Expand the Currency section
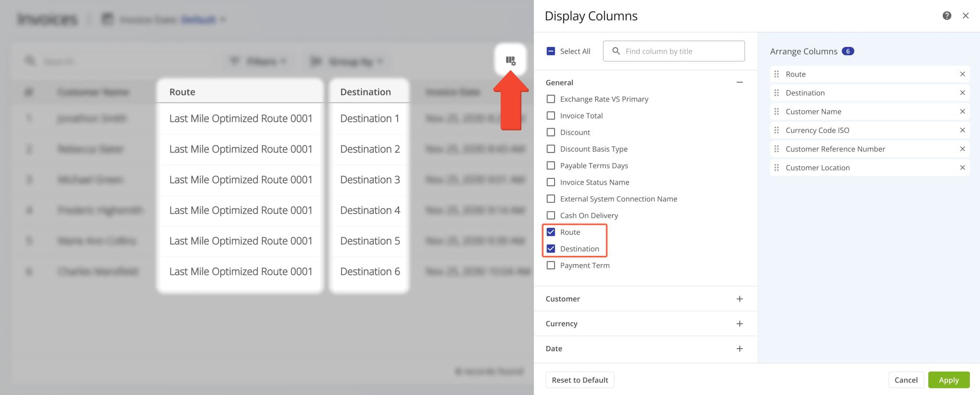980x395 pixels. (739, 324)
